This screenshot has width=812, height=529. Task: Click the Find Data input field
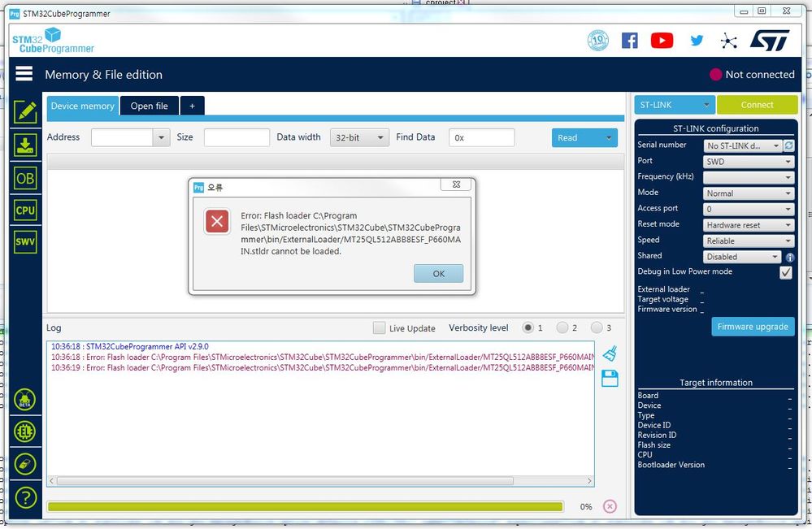[482, 137]
